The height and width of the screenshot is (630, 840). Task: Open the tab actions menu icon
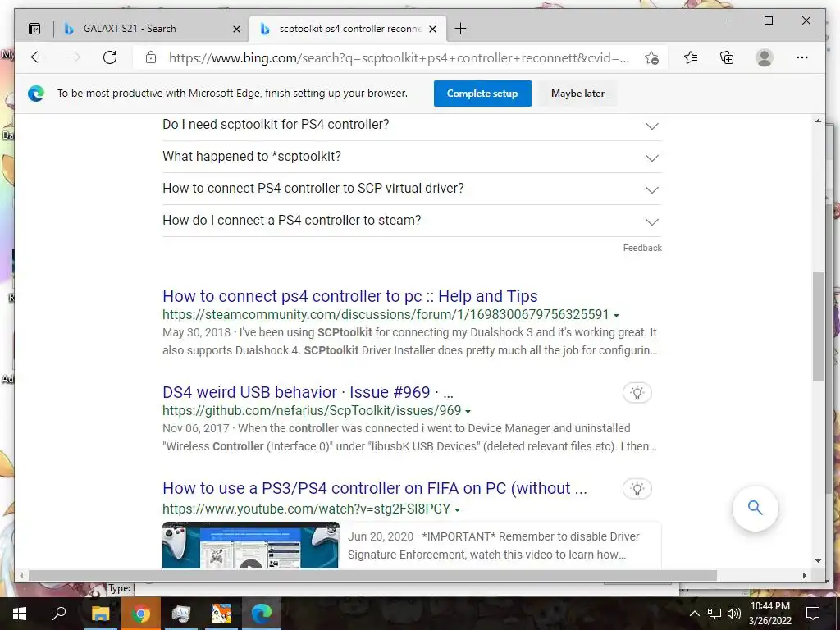pyautogui.click(x=34, y=29)
